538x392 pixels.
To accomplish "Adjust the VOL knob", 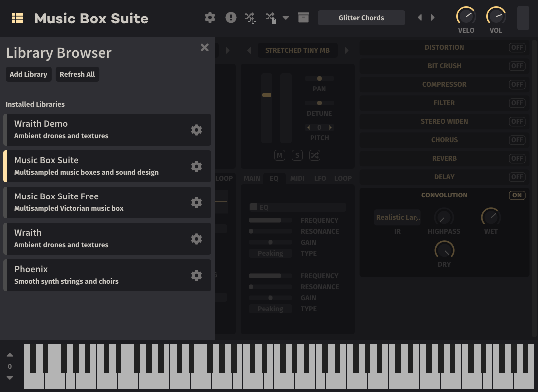I will [x=496, y=16].
